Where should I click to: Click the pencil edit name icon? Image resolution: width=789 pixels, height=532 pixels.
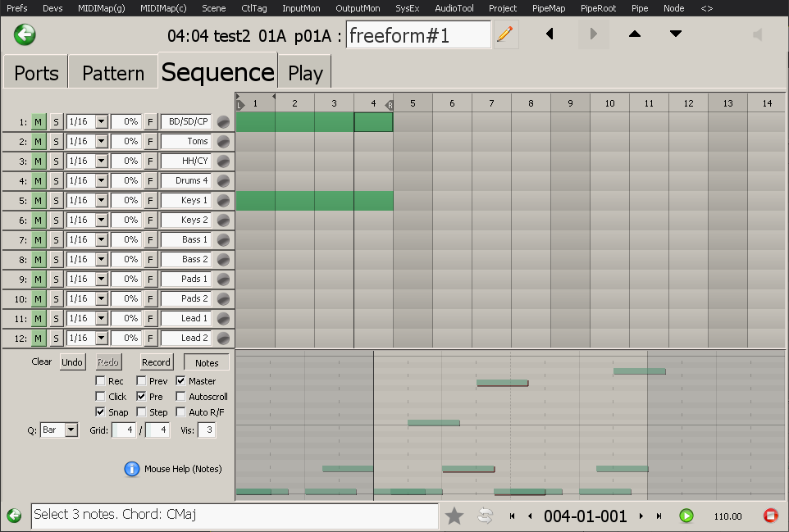pyautogui.click(x=505, y=34)
